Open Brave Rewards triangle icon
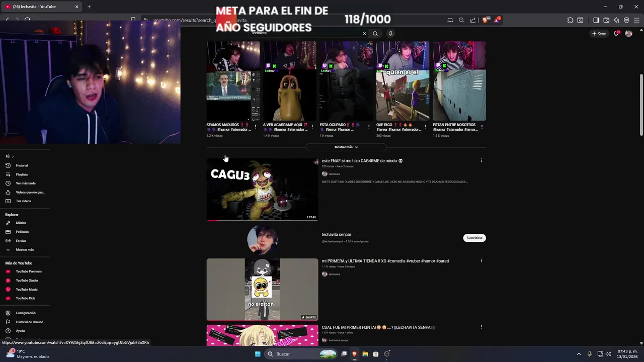Viewport: 644px width, 362px height. point(498,20)
